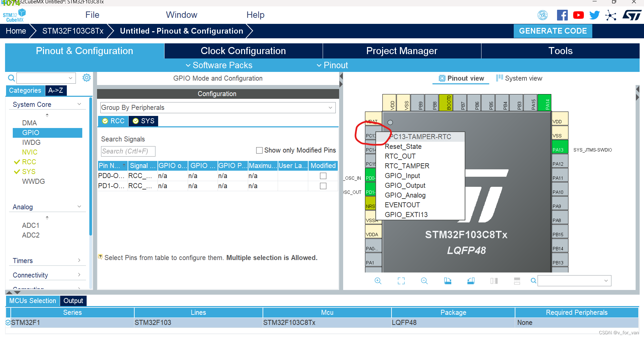The width and height of the screenshot is (644, 338).
Task: Open the ST YouTube channel icon
Action: tap(578, 15)
